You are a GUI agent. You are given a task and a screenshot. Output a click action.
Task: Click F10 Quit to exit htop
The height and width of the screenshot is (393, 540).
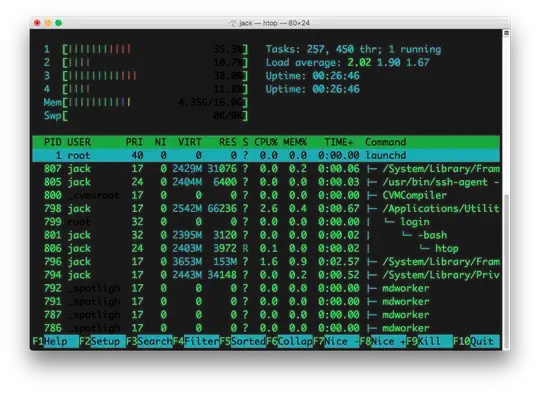pyautogui.click(x=476, y=341)
